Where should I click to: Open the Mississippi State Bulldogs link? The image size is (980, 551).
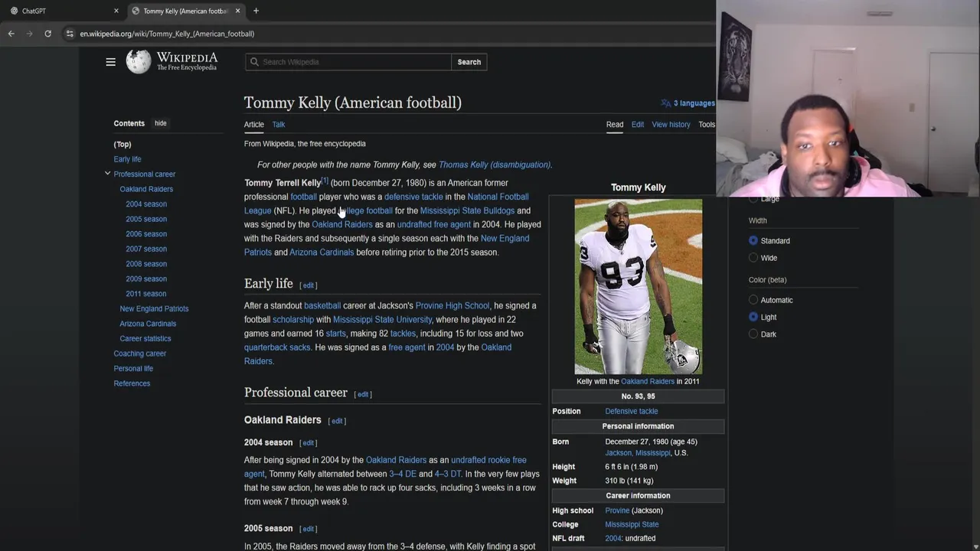pos(467,210)
